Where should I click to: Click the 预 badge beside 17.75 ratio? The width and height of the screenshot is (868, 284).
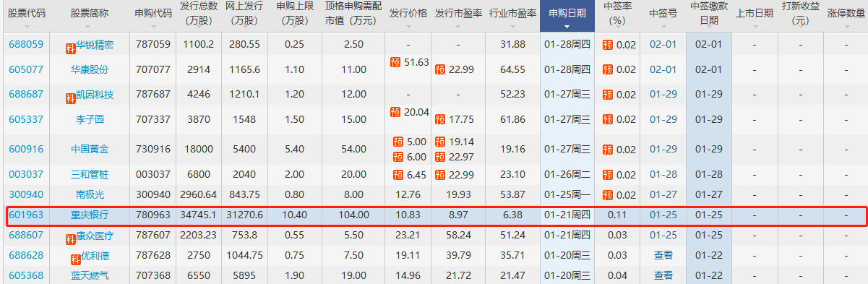440,120
